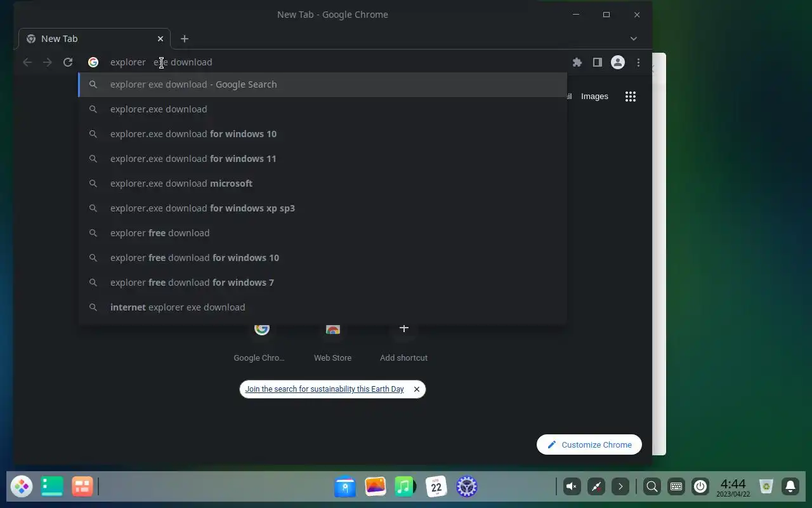Image resolution: width=812 pixels, height=508 pixels.
Task: Click the pen tray icon in dock
Action: [596, 487]
